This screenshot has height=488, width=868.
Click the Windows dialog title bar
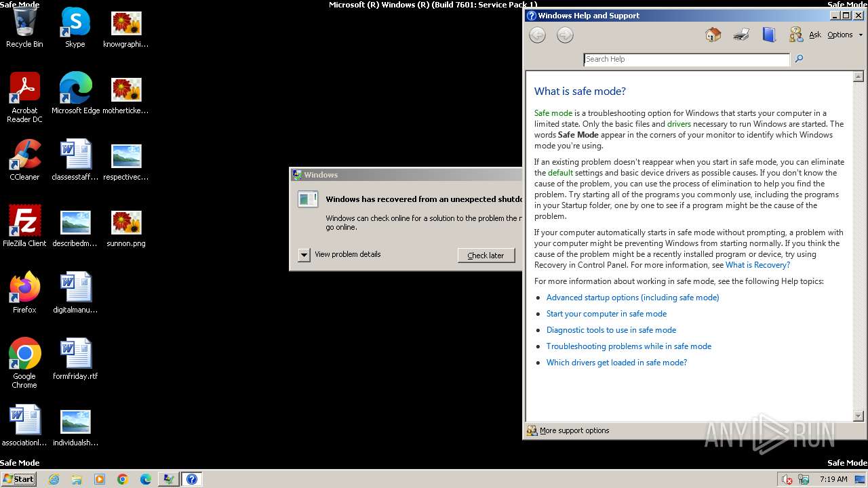(407, 175)
